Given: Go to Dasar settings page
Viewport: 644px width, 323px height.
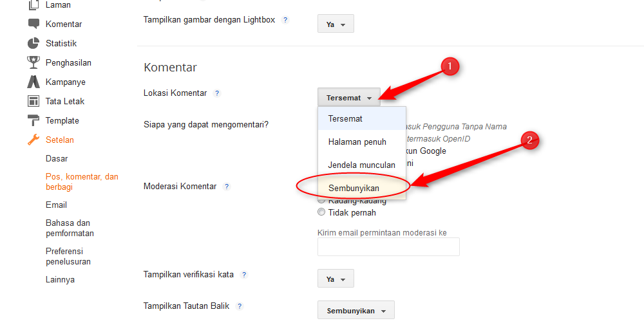Looking at the screenshot, I should click(57, 158).
